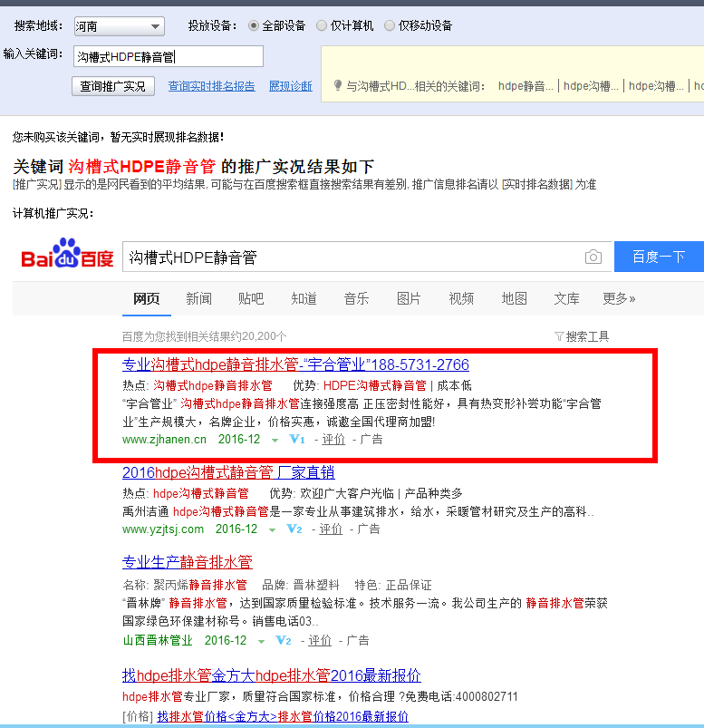Open result 专业沟槽式hdpe静音排水管 宇合管业

coord(295,365)
